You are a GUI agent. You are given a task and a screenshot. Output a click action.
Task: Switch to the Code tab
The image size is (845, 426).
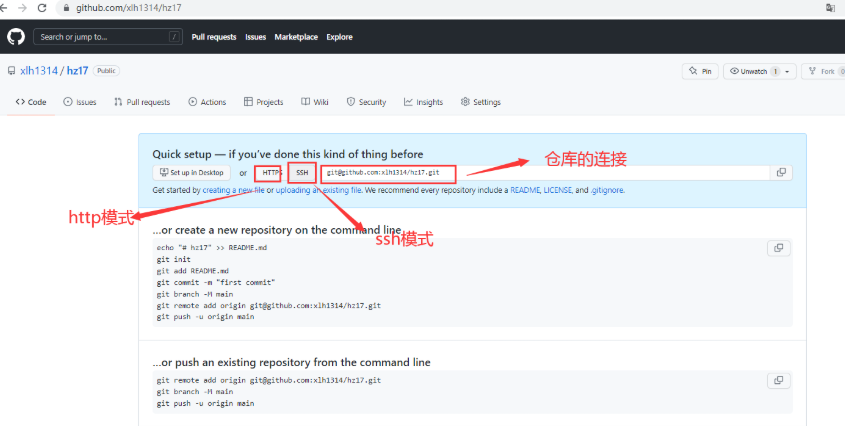pyautogui.click(x=31, y=102)
